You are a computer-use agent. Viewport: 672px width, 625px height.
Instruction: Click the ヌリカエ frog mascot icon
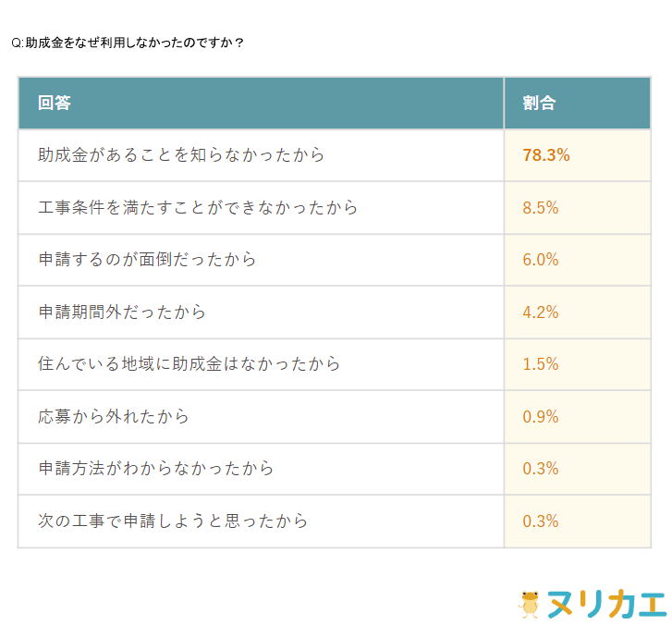click(x=530, y=604)
